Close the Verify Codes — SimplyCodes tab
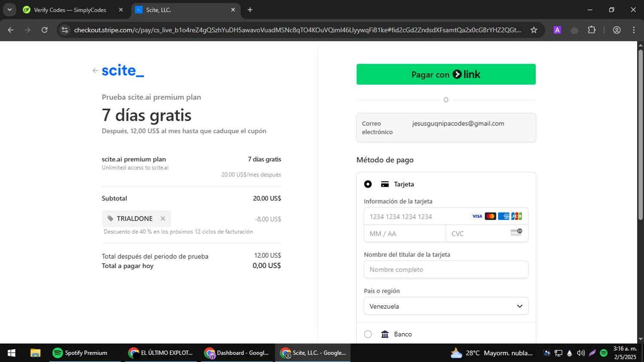Screen dimensions: 644x362 tap(121, 10)
